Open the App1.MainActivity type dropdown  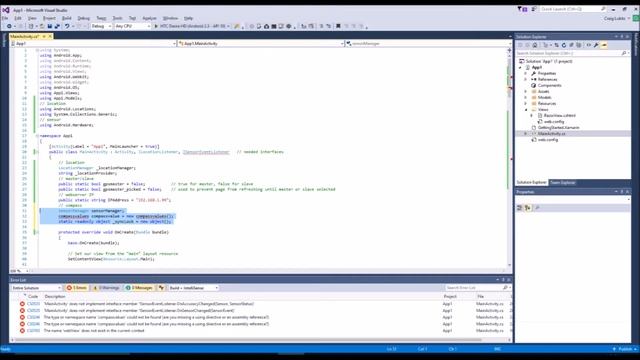coord(261,43)
